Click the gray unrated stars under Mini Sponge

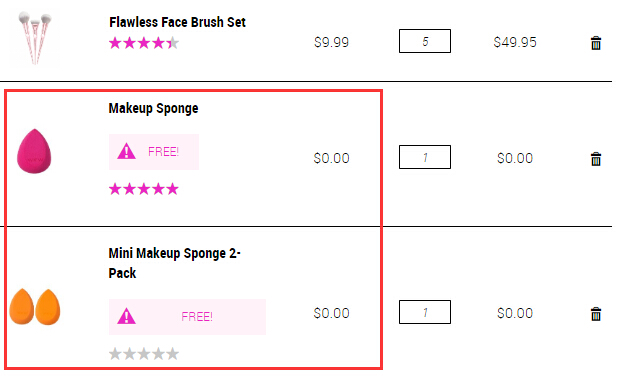(144, 354)
